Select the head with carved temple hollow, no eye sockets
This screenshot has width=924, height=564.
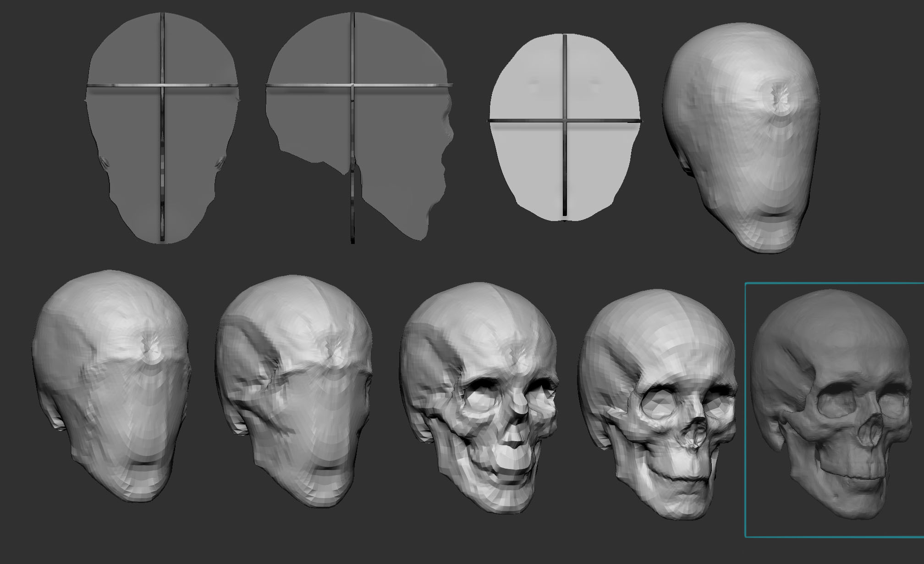coord(294,392)
